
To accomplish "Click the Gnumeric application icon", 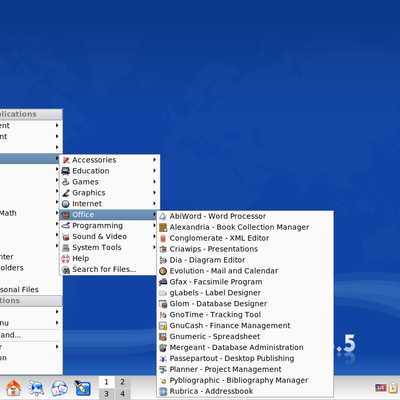I will point(163,337).
